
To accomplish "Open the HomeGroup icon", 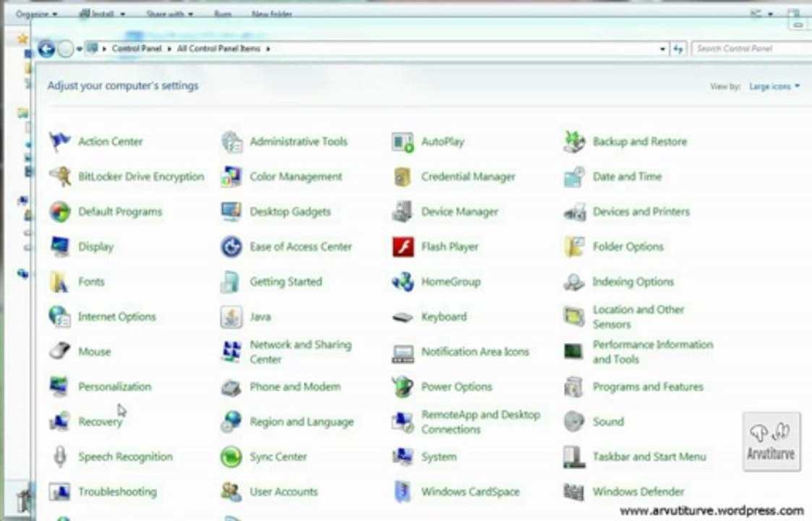I will click(403, 281).
